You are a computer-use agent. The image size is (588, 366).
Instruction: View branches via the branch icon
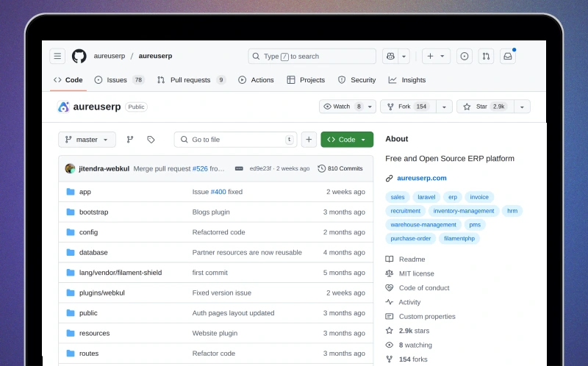pyautogui.click(x=130, y=140)
